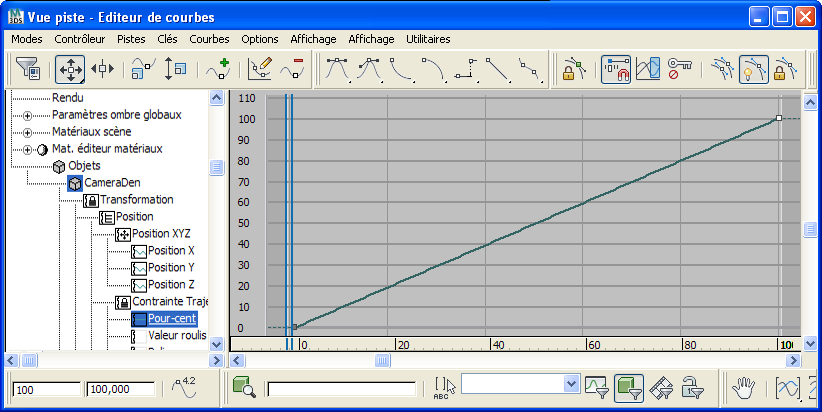The height and width of the screenshot is (412, 822).
Task: Set tangents to Auto
Action: coord(338,69)
